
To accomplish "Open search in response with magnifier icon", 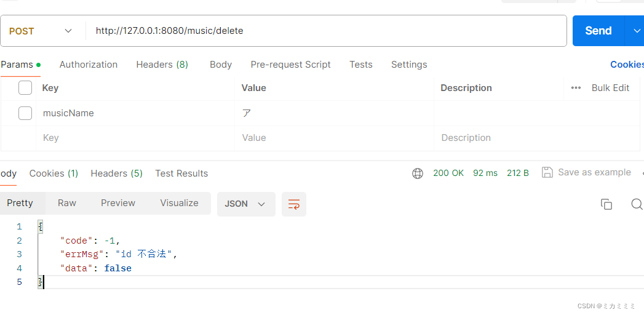I will tap(637, 204).
